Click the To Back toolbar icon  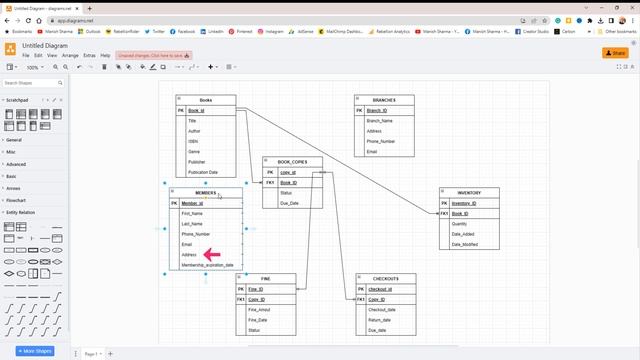click(x=129, y=67)
